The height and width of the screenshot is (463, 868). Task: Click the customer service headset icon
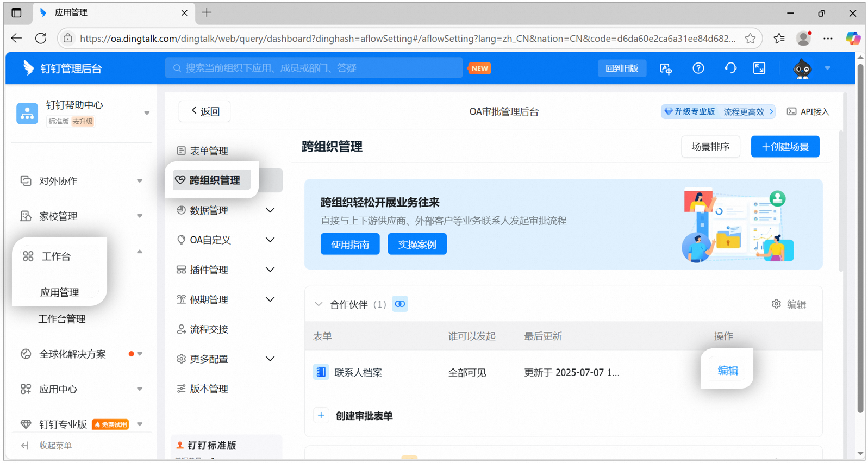(730, 68)
